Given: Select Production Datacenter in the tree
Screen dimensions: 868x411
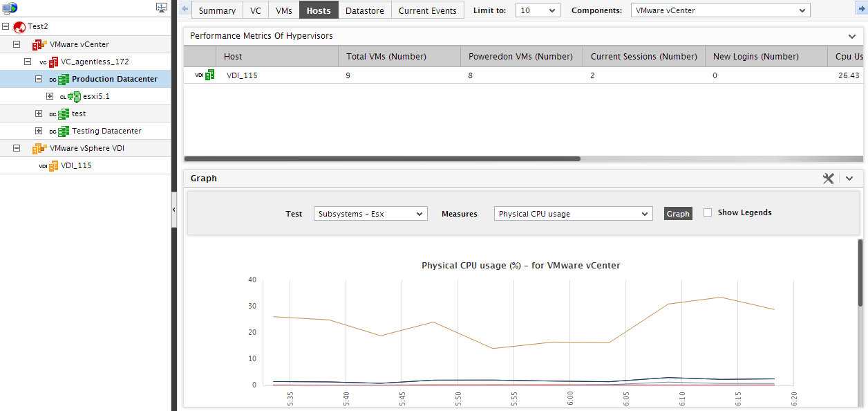Looking at the screenshot, I should [115, 79].
